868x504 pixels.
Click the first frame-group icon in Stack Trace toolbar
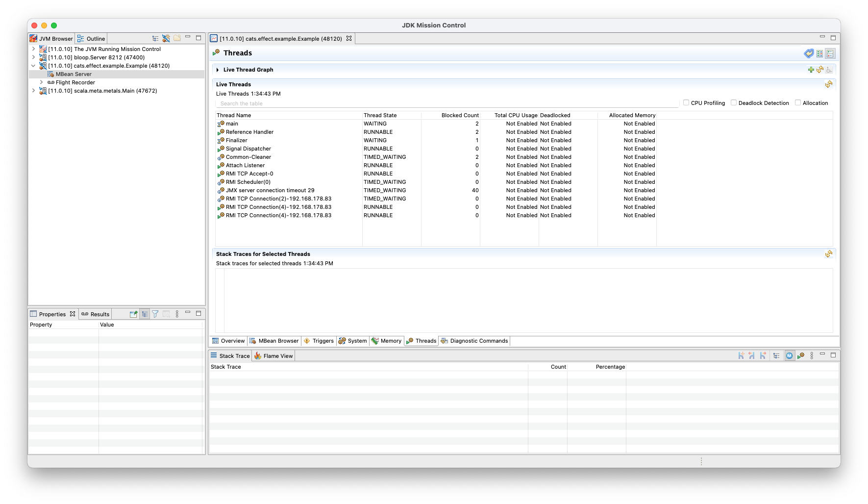(741, 356)
